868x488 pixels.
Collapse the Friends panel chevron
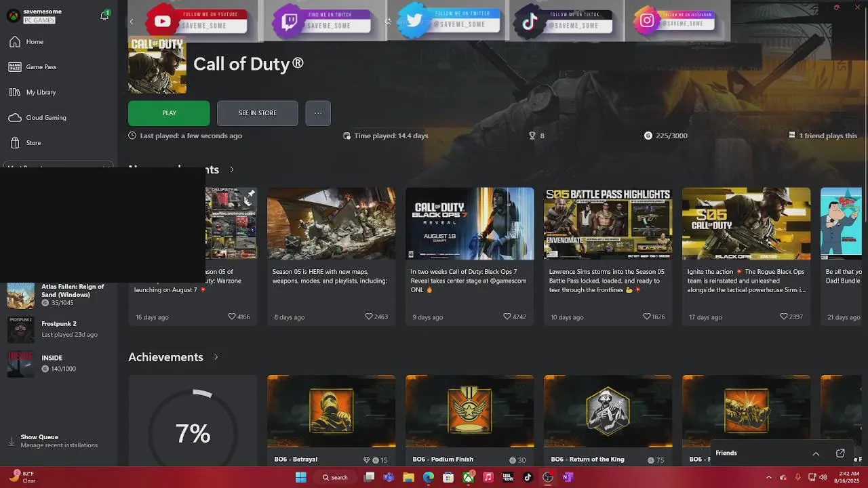[x=816, y=453]
